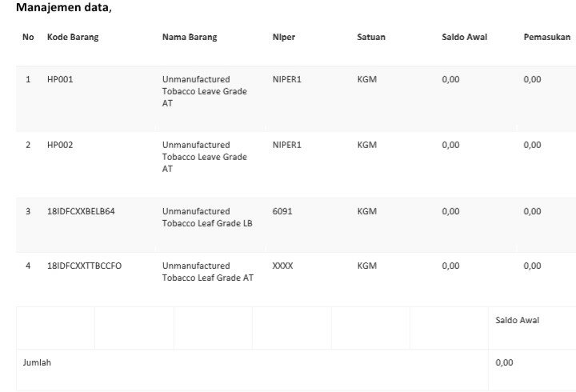Click the No column header
Image resolution: width=576 pixels, height=392 pixels.
click(x=28, y=37)
